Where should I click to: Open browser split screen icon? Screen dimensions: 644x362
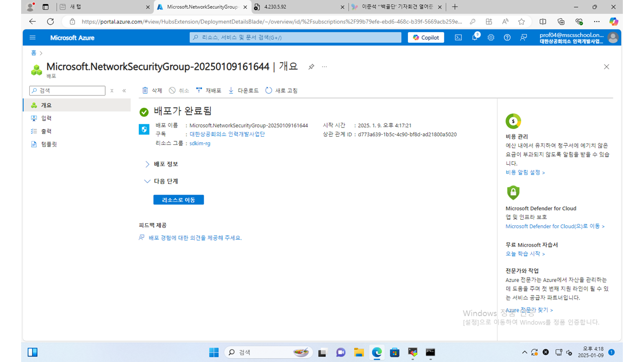pyautogui.click(x=543, y=22)
